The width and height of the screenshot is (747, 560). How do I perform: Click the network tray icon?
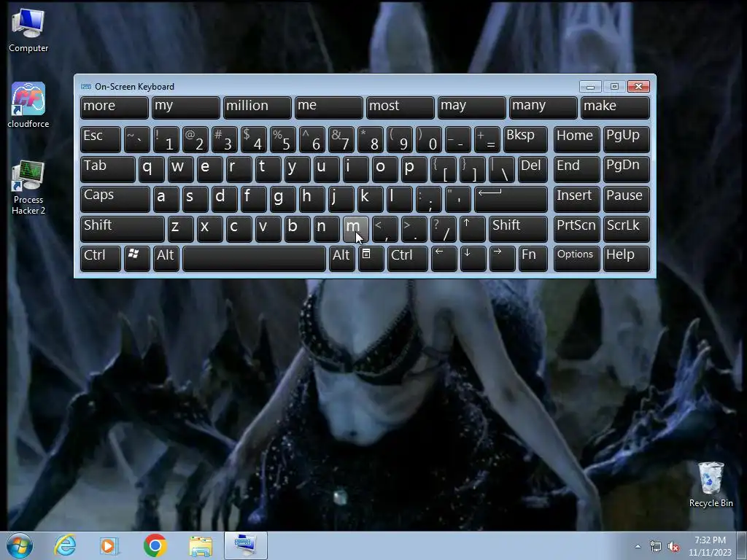click(x=656, y=547)
